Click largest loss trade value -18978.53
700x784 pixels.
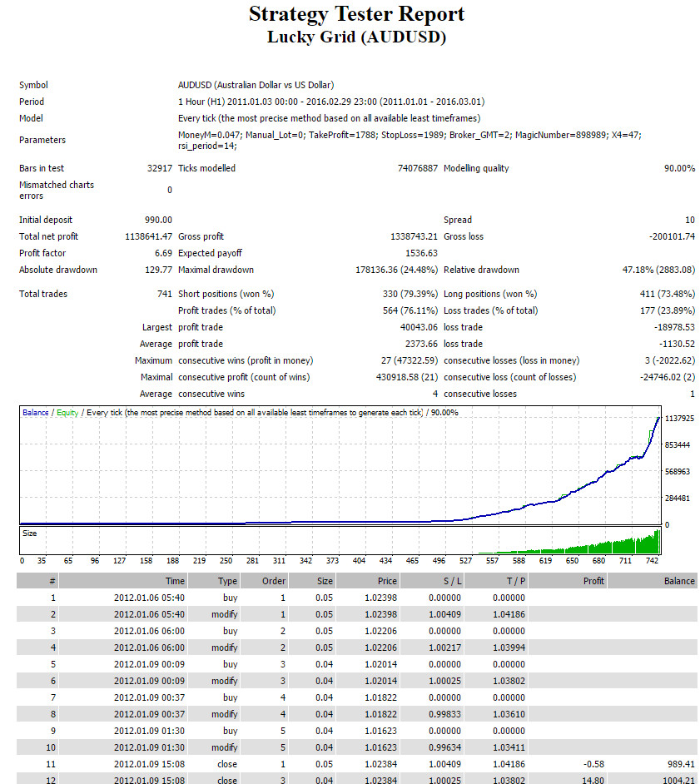[674, 327]
